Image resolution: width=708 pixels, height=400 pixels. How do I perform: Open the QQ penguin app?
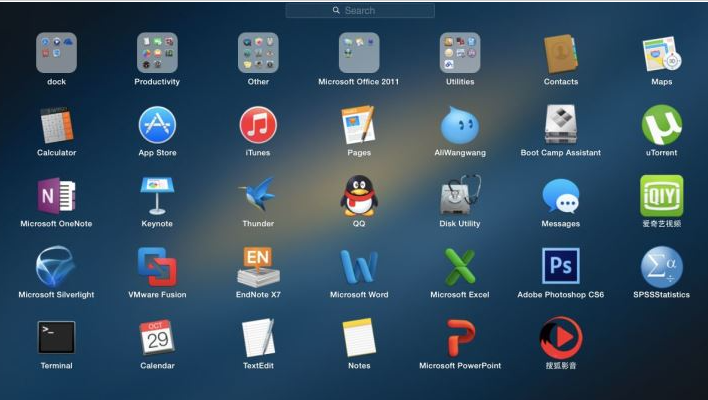pyautogui.click(x=359, y=195)
